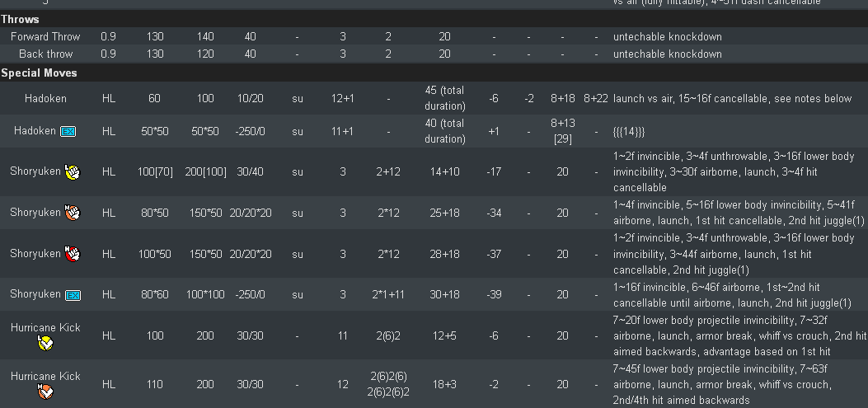Screen dimensions: 868x408
Task: Click the orange medium kick icon under Hurricane Kick
Action: pos(45,392)
